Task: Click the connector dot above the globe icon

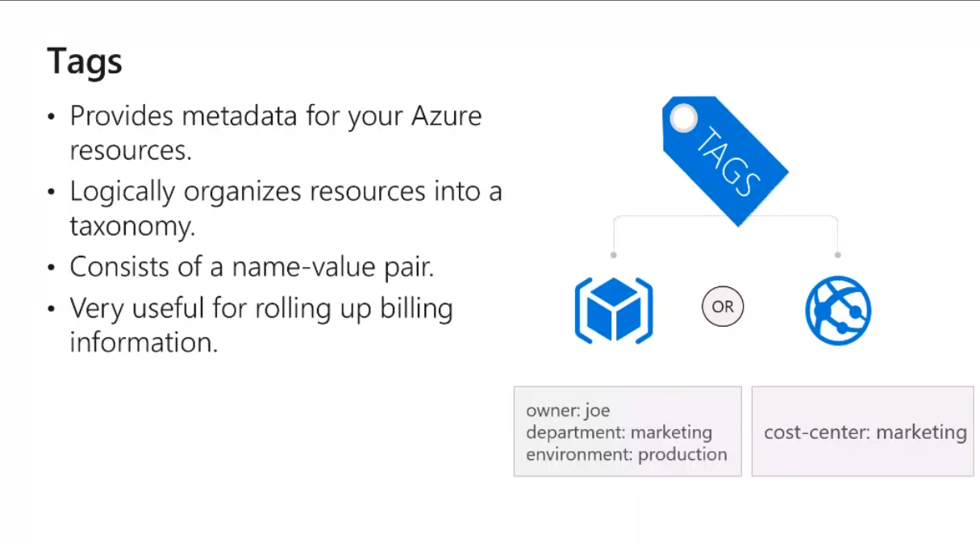Action: 838,255
